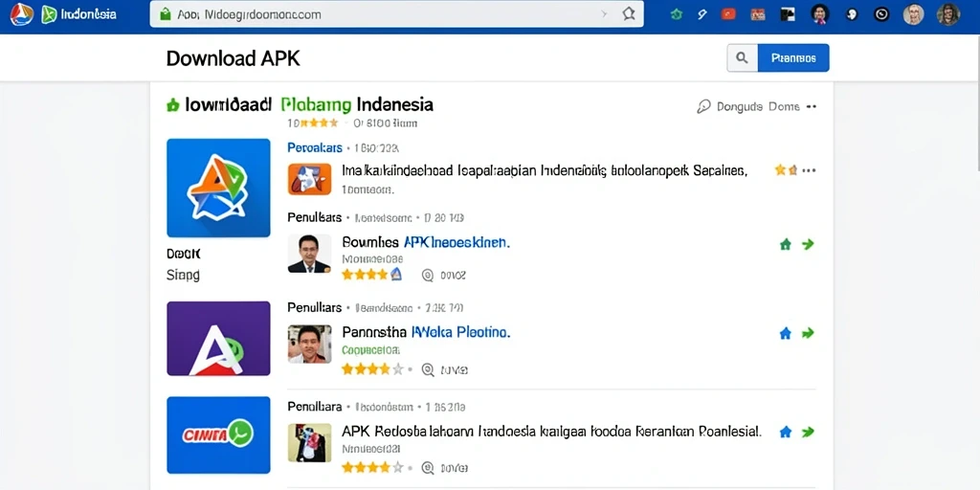Click the white pen extension icon

(702, 13)
